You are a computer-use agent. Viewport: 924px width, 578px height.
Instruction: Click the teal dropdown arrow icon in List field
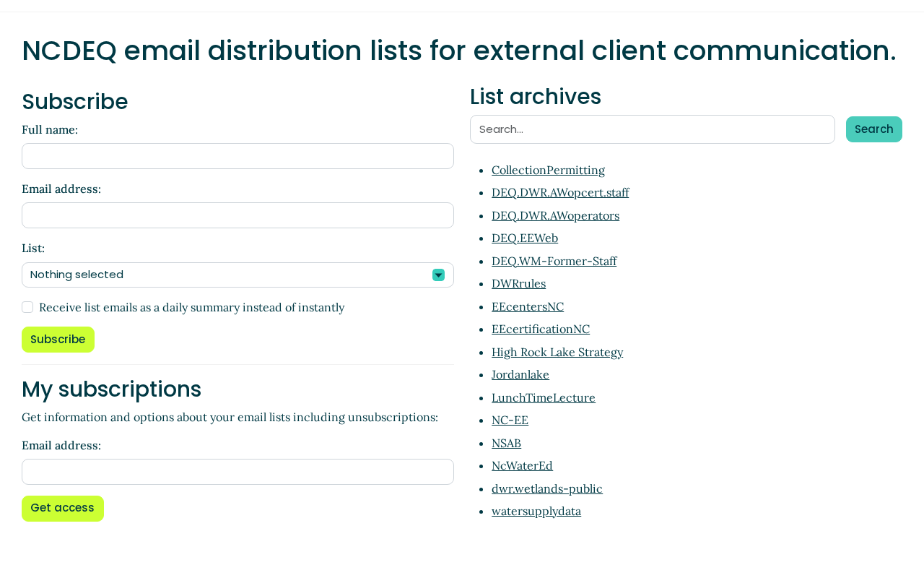(438, 275)
